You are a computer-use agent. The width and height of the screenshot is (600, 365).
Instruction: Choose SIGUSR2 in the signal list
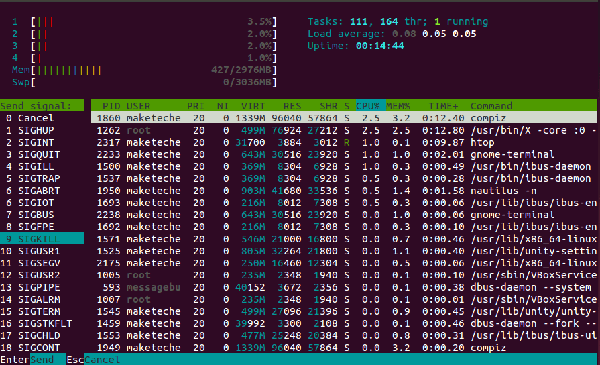(x=42, y=275)
